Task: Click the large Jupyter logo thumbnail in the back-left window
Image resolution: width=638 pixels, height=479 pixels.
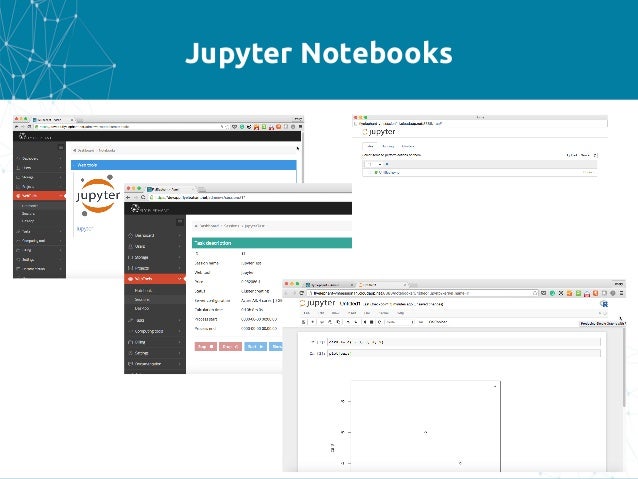Action: point(98,195)
